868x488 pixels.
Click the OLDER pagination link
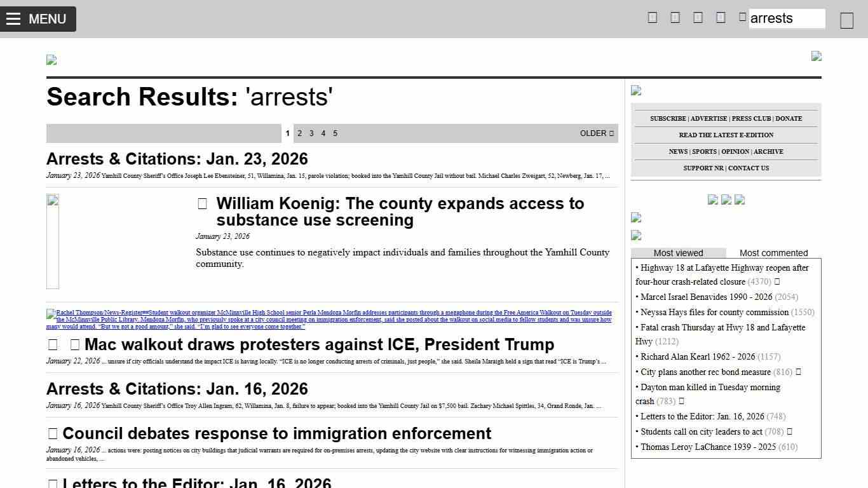[x=596, y=133]
